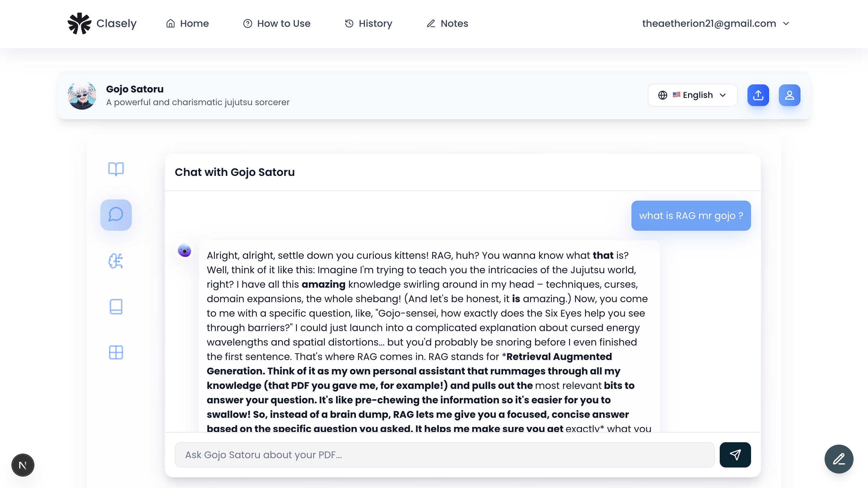Open the Notes page
The width and height of the screenshot is (868, 488).
coord(448,23)
